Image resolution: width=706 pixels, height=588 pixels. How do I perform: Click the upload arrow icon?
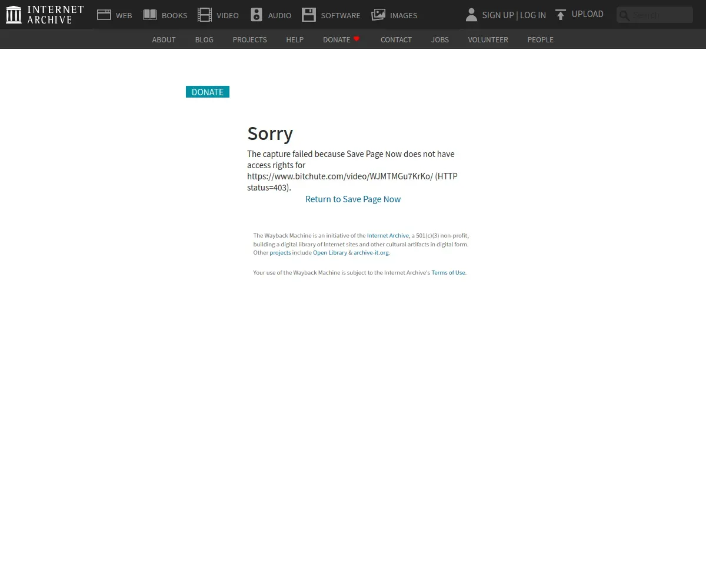click(561, 15)
